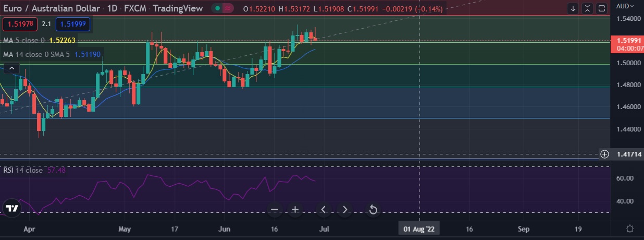Click the low price L1.51908

[x=330, y=8]
